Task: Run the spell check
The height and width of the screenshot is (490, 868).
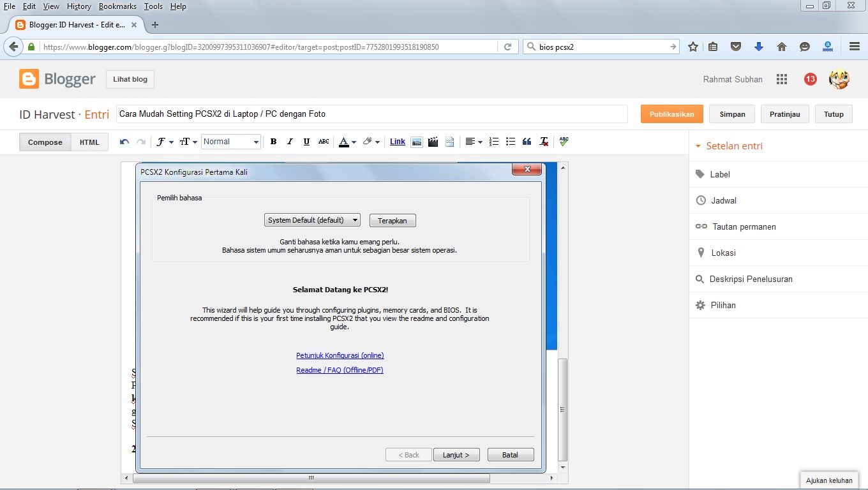Action: [564, 142]
